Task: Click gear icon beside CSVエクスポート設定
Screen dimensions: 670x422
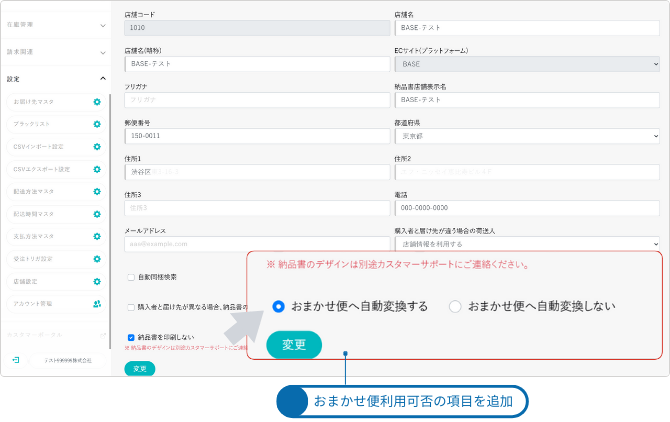Action: tap(97, 170)
